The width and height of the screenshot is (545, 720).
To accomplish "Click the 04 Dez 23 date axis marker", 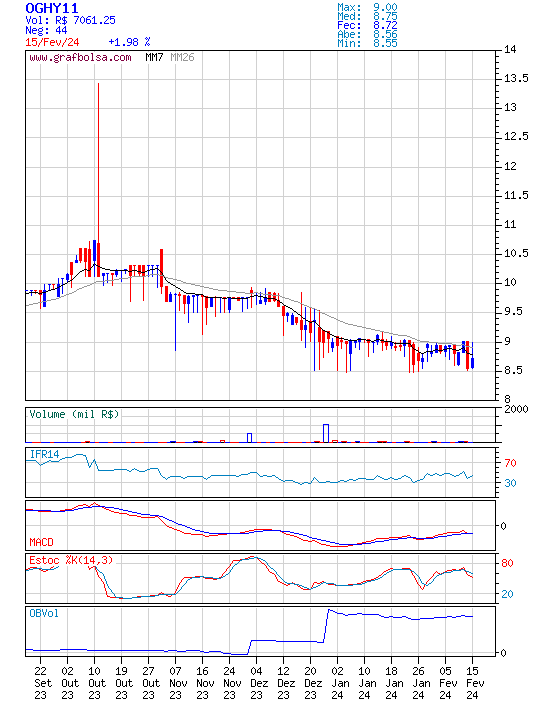I will [x=256, y=683].
